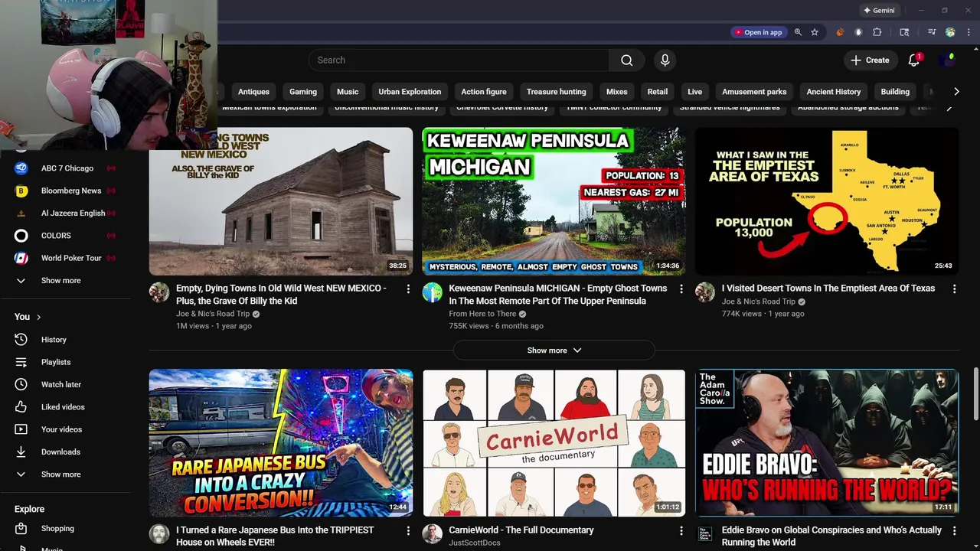980x551 pixels.
Task: Click the page vertical scrollbar
Action: [975, 393]
